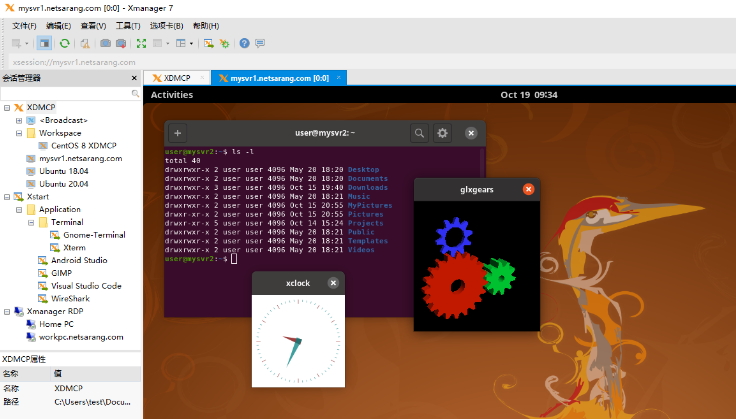Close the glxgears window
Viewport: 736px width, 419px height.
(x=529, y=190)
